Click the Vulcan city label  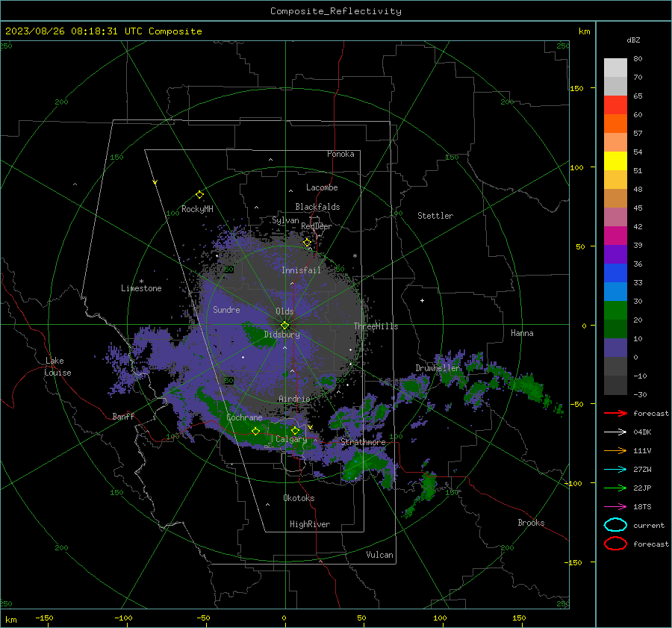[379, 555]
